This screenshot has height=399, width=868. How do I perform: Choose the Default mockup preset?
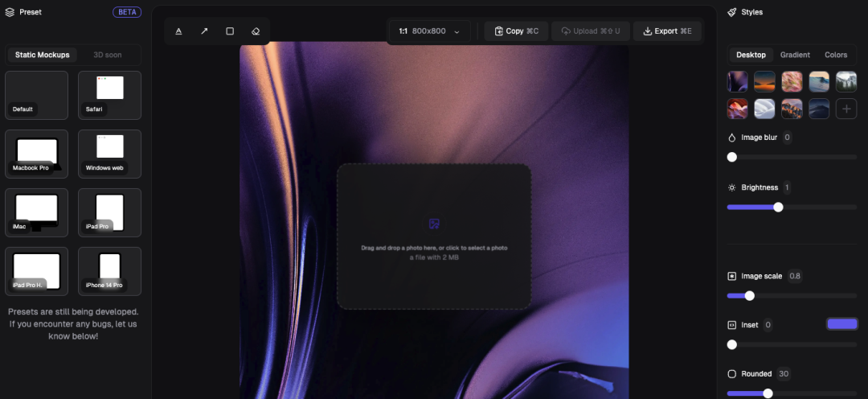tap(36, 95)
